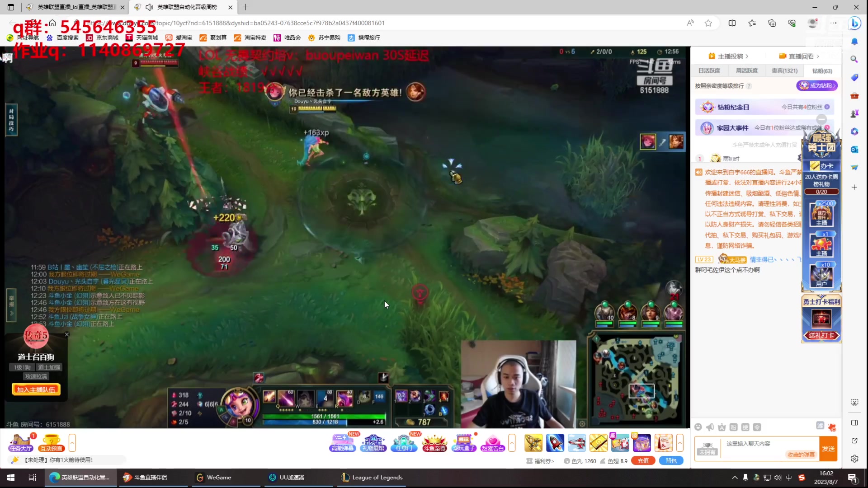Click Edge sidebar add plus icon
Image resolution: width=868 pixels, height=488 pixels.
pyautogui.click(x=854, y=187)
